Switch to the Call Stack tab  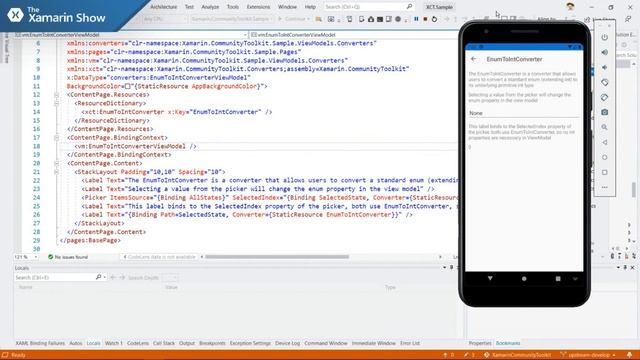pos(164,343)
